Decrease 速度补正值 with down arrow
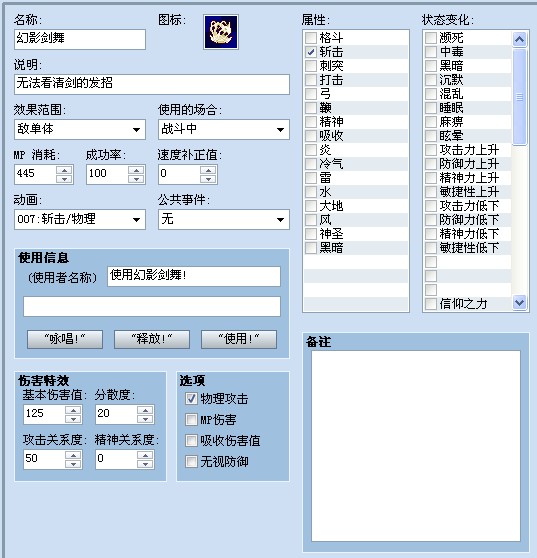This screenshot has width=537, height=558. [x=208, y=179]
